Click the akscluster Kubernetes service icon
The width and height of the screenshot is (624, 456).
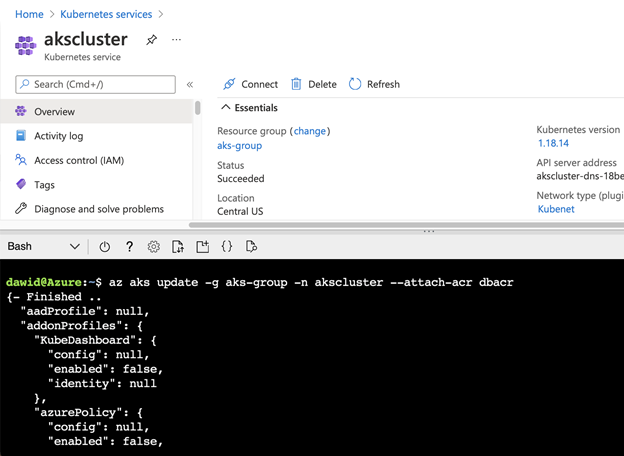(25, 45)
